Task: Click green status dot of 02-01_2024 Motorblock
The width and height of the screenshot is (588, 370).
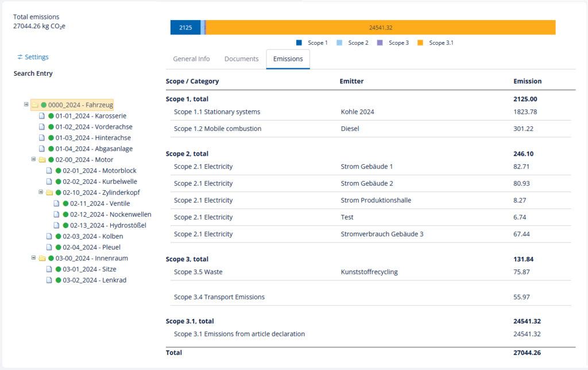Action: (x=58, y=171)
